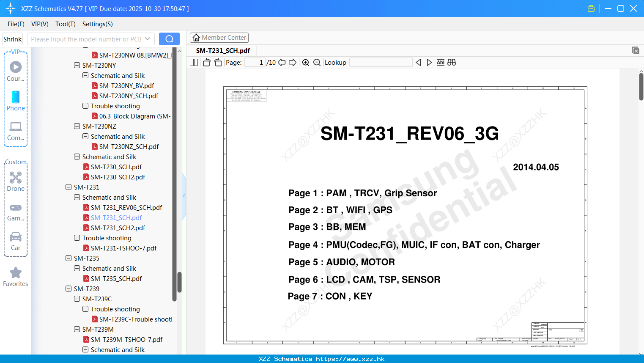Select the Computer category
Viewport: 644px width, 363px height.
[16, 131]
